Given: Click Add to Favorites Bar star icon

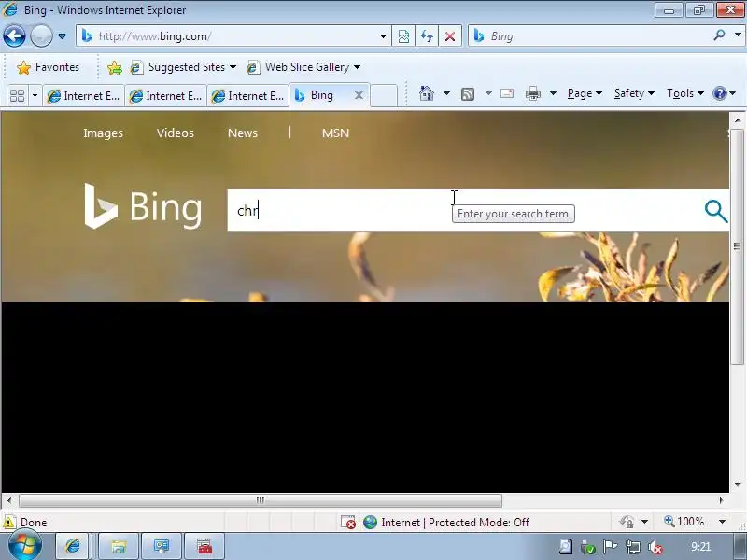Looking at the screenshot, I should point(115,67).
